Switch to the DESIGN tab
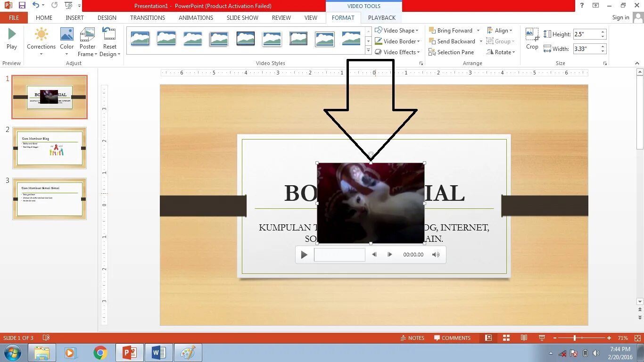 click(107, 17)
